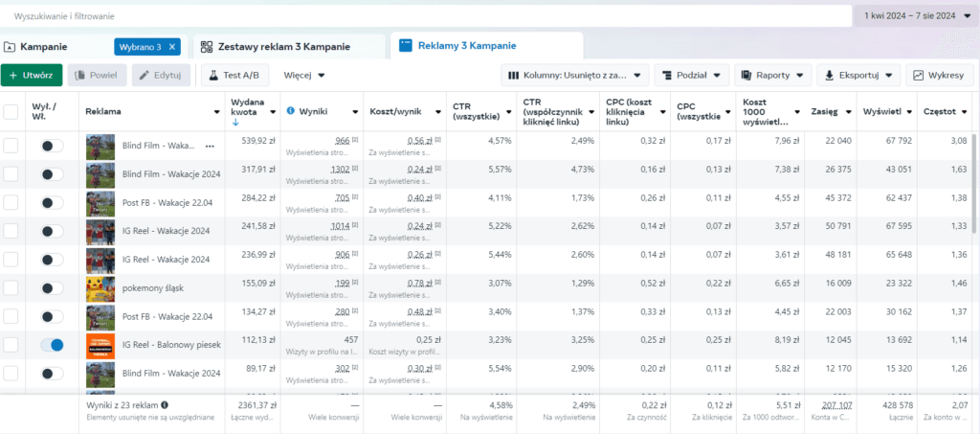Click the Podział breakdown icon
Viewport: 980px width, 434px height.
click(667, 75)
